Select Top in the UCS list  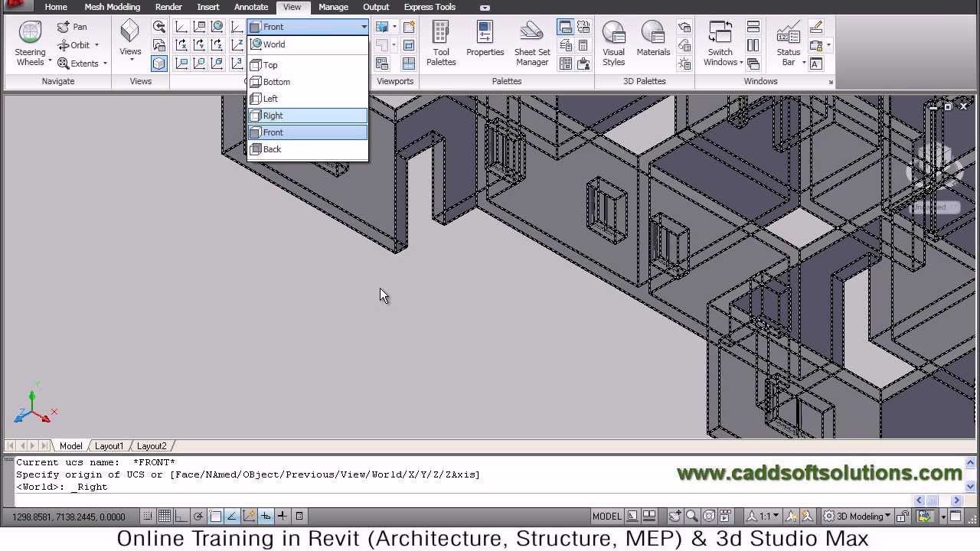click(308, 65)
